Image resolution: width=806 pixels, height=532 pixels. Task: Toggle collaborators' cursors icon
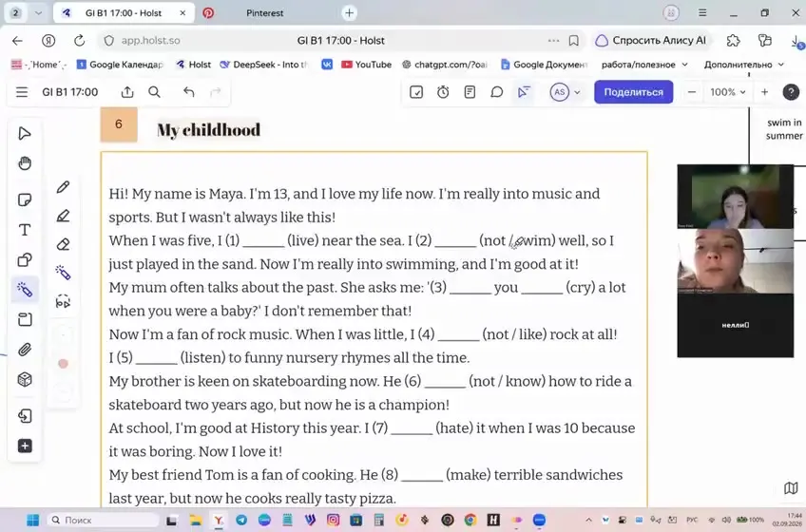coord(524,92)
